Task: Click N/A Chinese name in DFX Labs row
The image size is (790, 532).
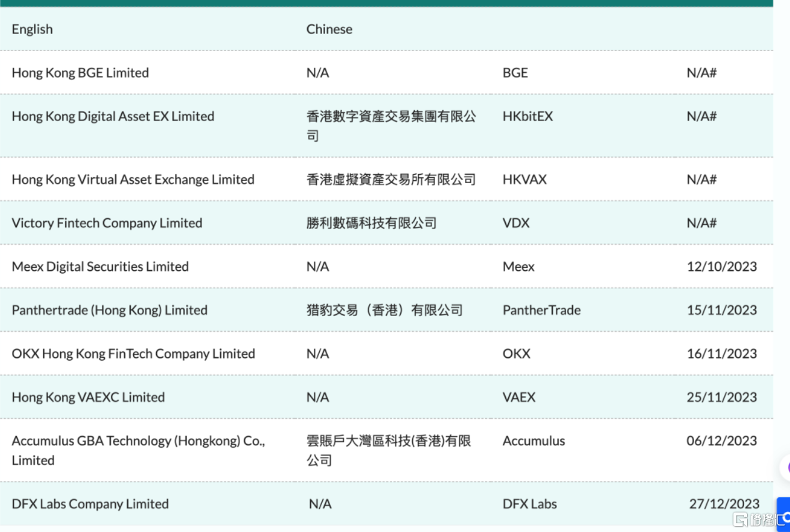Action: tap(320, 504)
